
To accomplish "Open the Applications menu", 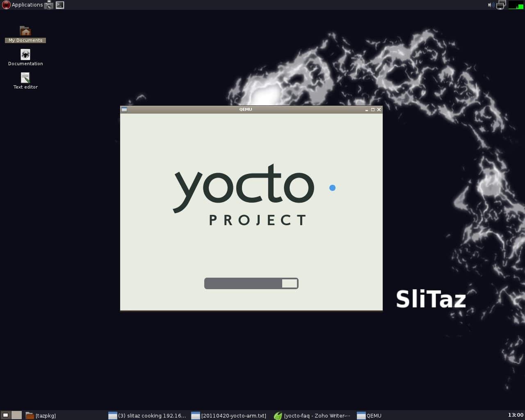I will 23,5.
